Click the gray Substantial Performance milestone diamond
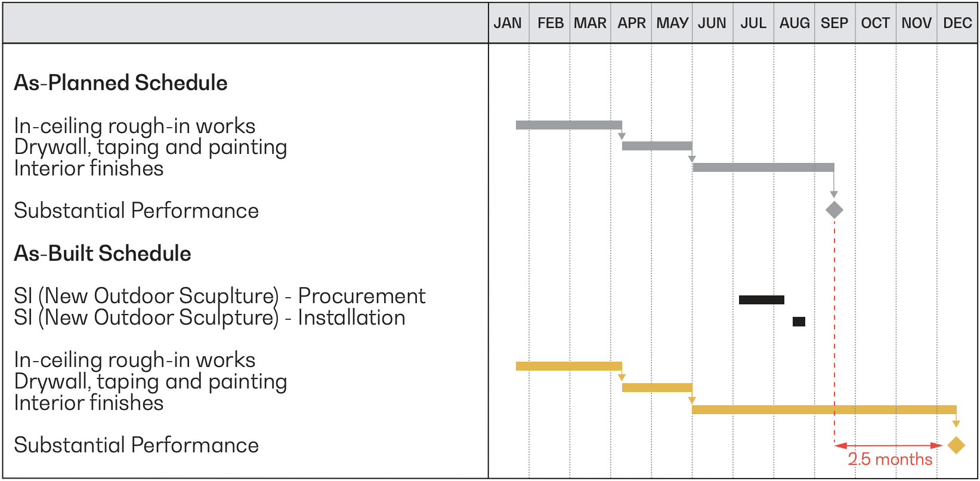980x481 pixels. 834,210
